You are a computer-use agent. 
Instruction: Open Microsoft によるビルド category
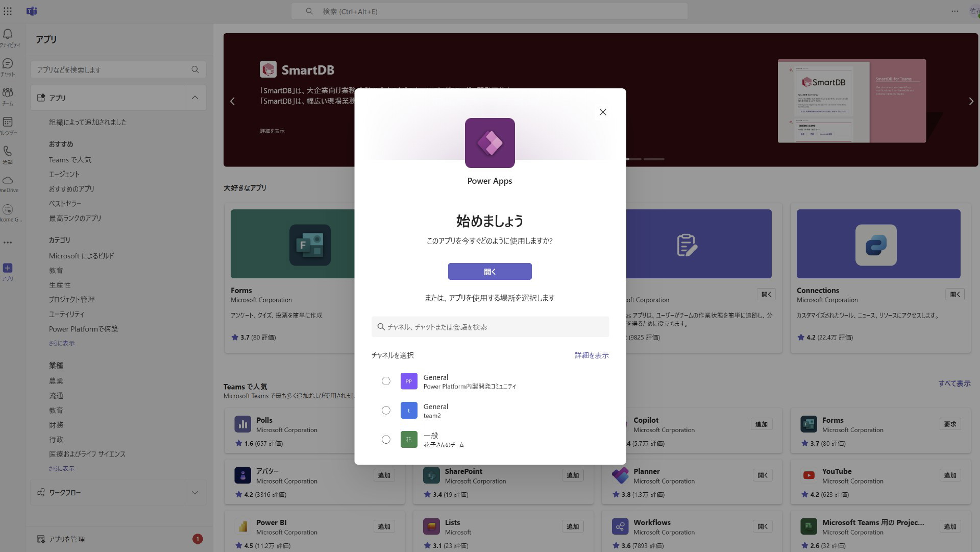[x=82, y=256]
